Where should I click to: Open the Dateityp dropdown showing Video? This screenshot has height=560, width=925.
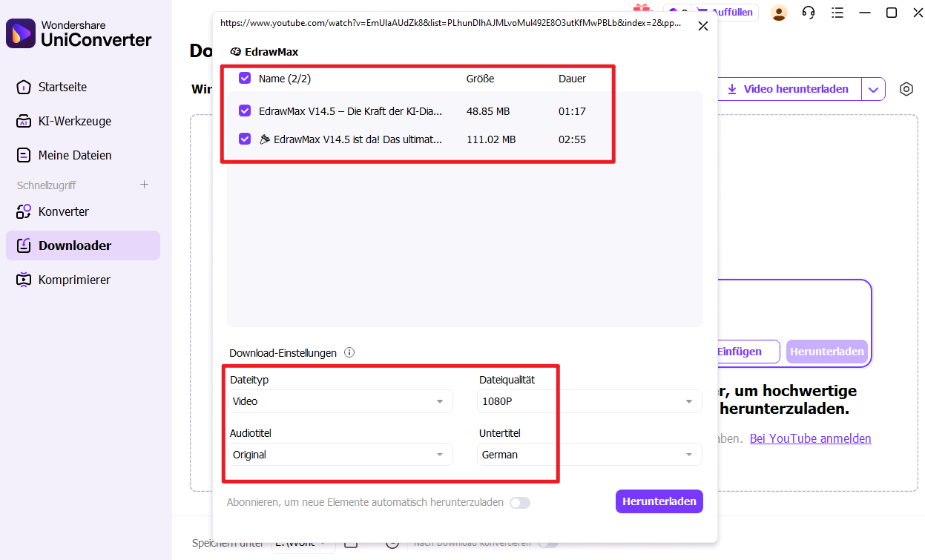coord(340,401)
